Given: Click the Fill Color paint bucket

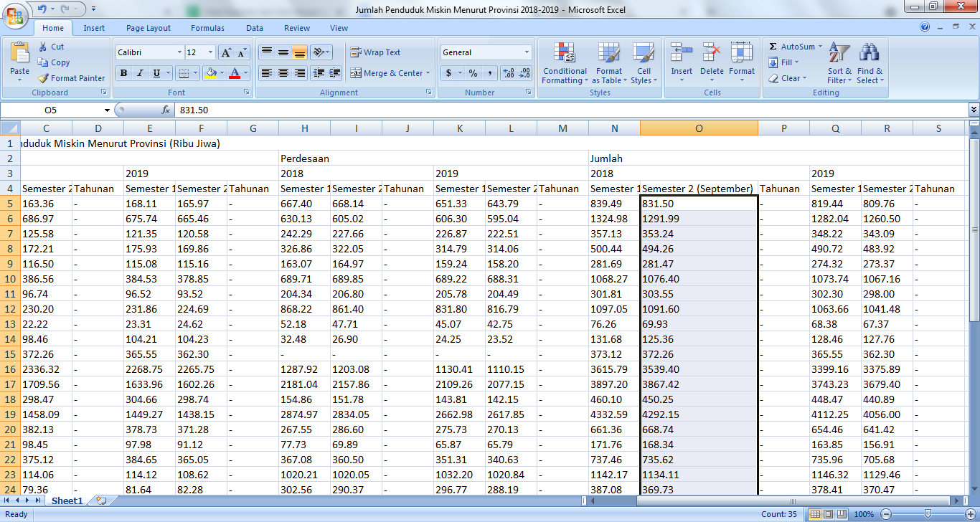Looking at the screenshot, I should (x=210, y=73).
